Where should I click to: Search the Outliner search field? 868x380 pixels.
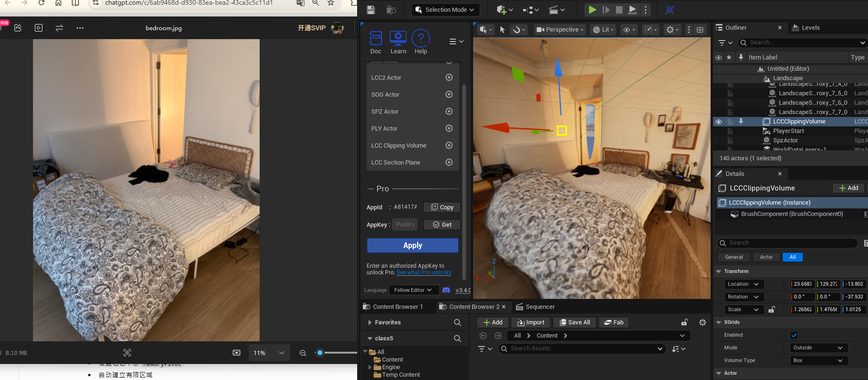pyautogui.click(x=802, y=42)
